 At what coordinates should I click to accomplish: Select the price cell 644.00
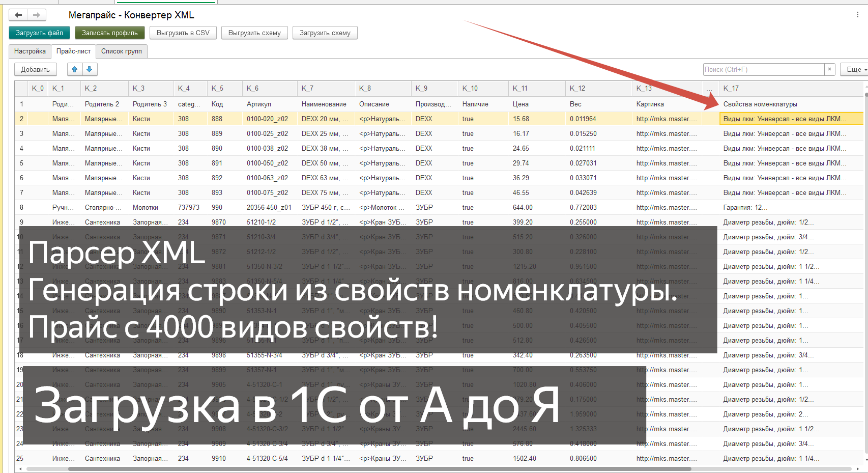coord(538,207)
